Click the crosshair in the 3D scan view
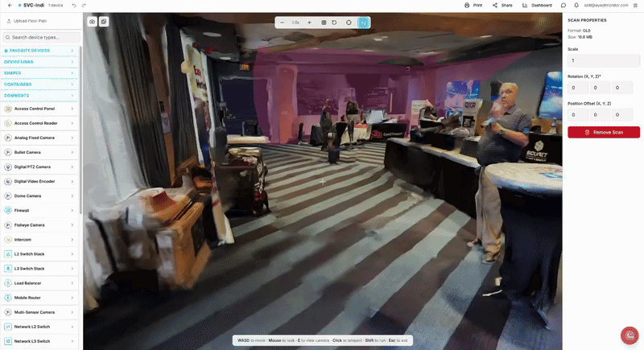The height and width of the screenshot is (350, 644). (323, 181)
